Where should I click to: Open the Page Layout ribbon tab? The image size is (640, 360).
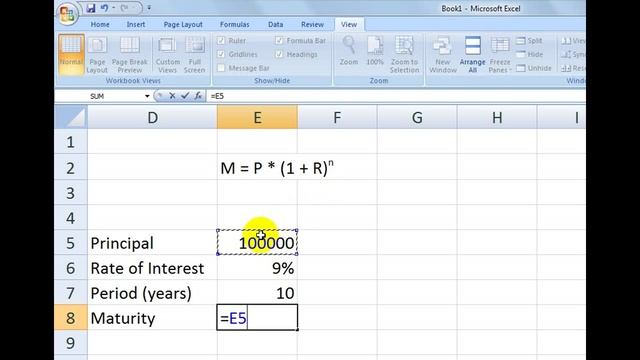pos(183,24)
